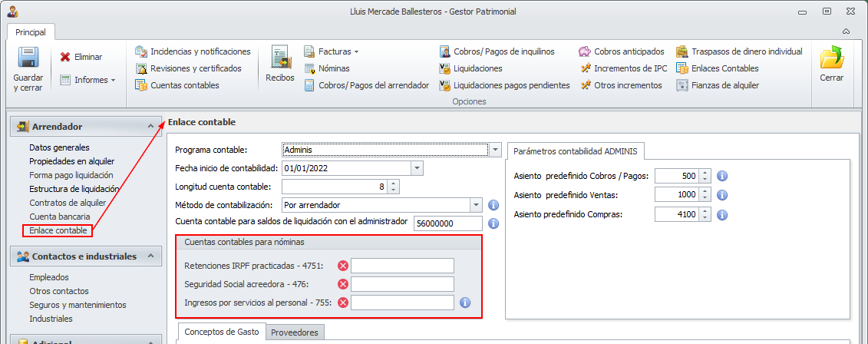Open Método de contabilización dropdown

coord(476,205)
